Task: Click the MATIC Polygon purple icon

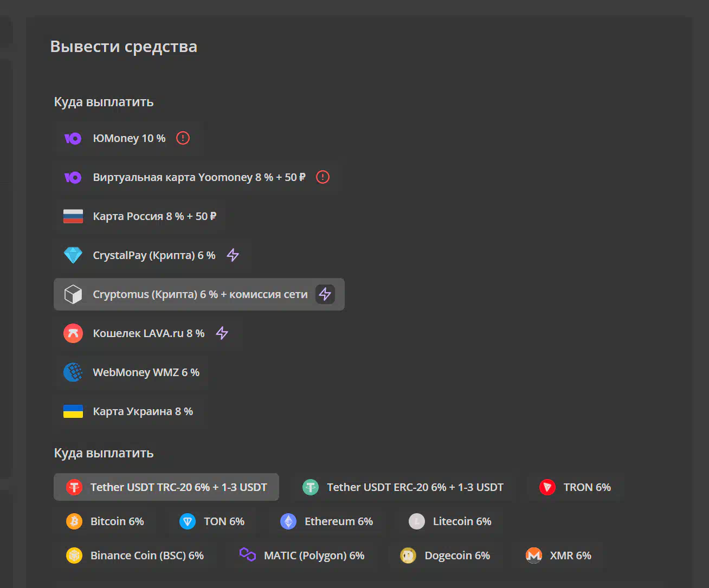Action: 248,554
